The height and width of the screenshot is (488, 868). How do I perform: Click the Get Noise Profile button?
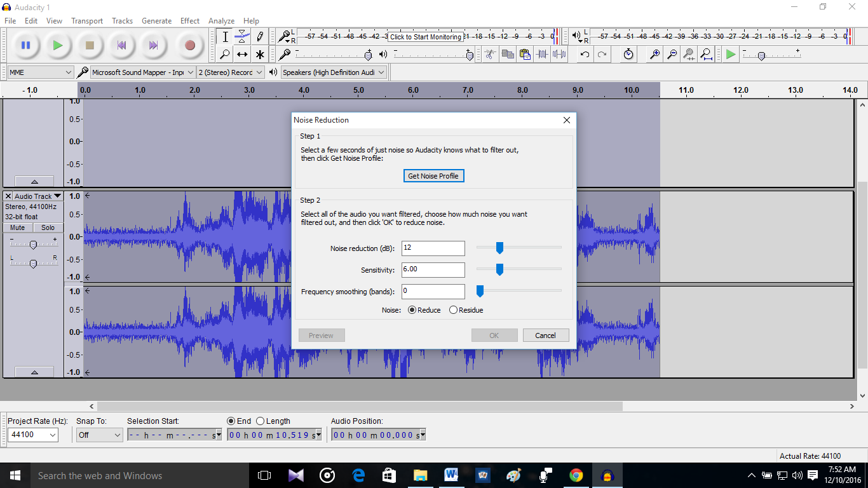434,176
